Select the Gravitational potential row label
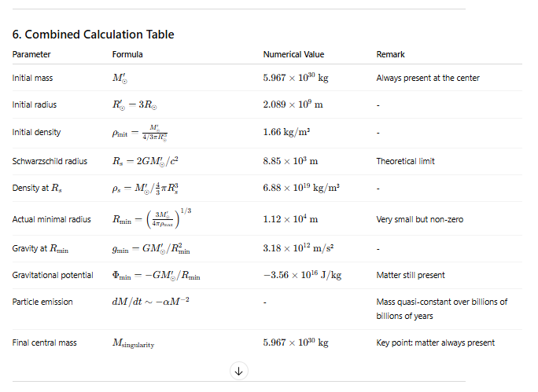Screen dimensions: 538x392 pyautogui.click(x=53, y=275)
